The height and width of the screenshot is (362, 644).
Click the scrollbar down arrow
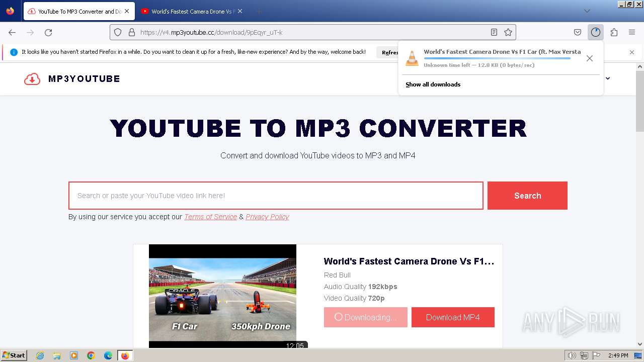click(x=640, y=344)
